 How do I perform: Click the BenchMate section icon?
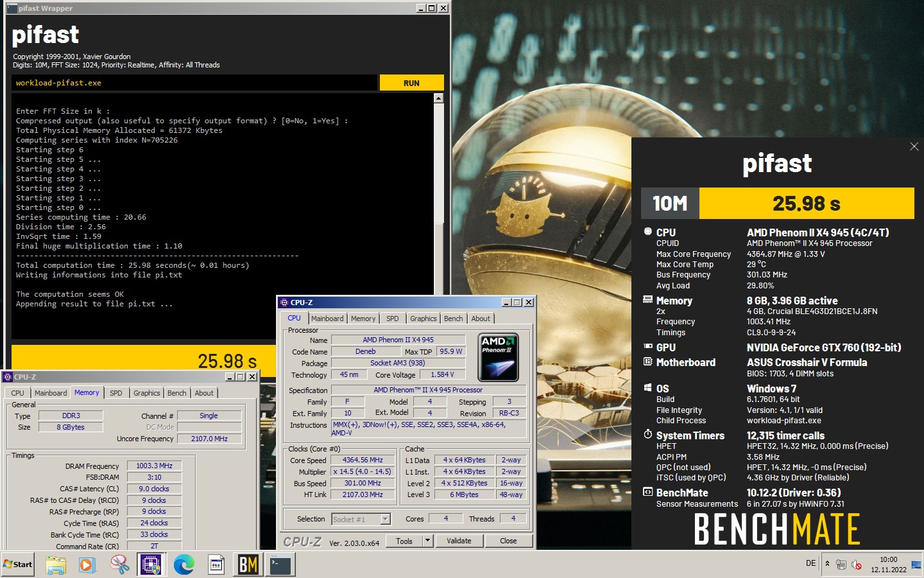(x=647, y=492)
